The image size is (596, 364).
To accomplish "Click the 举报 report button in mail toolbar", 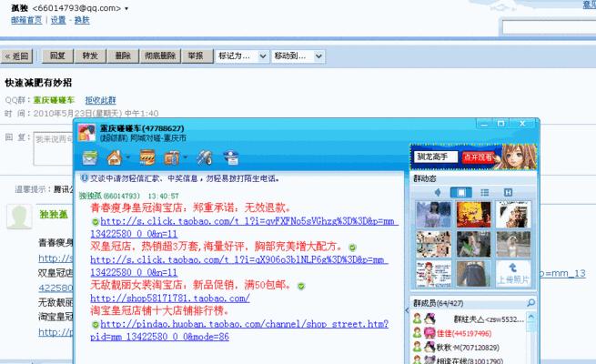I will 196,56.
